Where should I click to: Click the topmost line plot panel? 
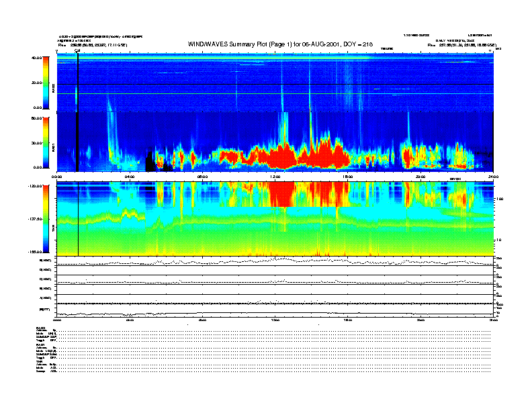click(x=275, y=261)
